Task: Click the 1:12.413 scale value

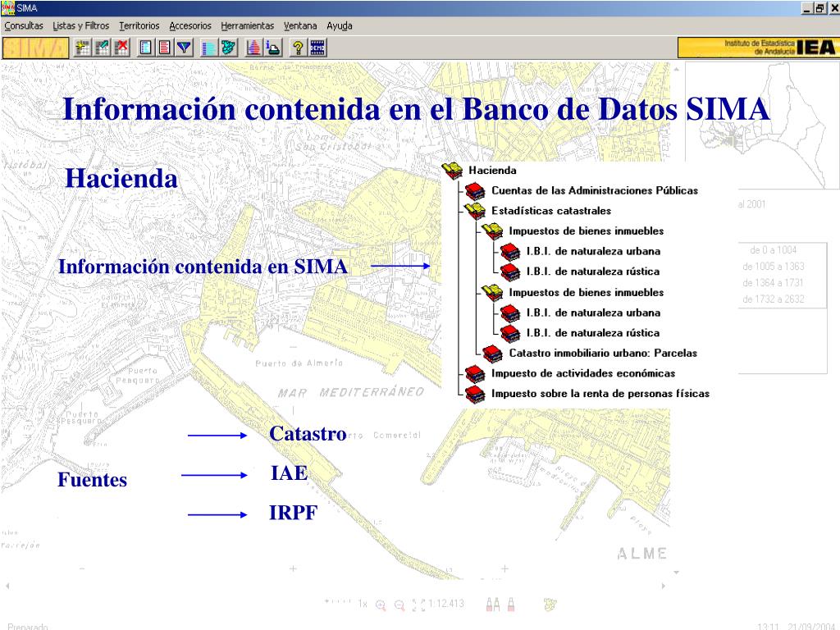Action: point(445,604)
